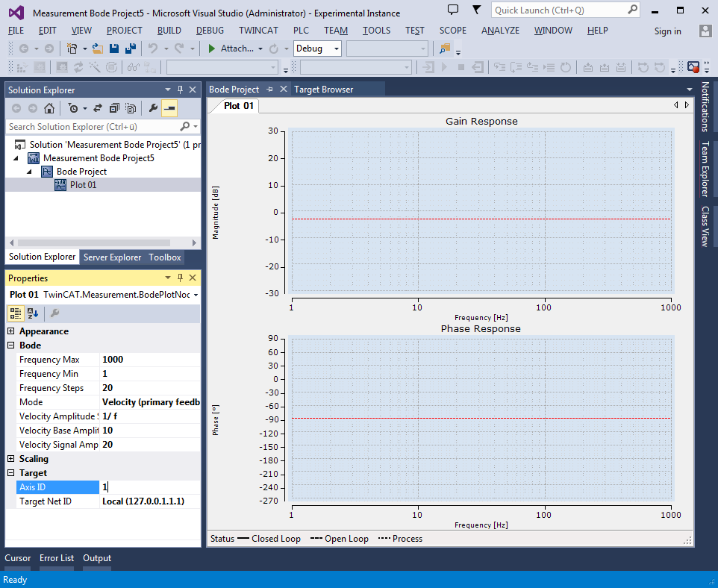Expand the Scaling property category

(x=11, y=458)
